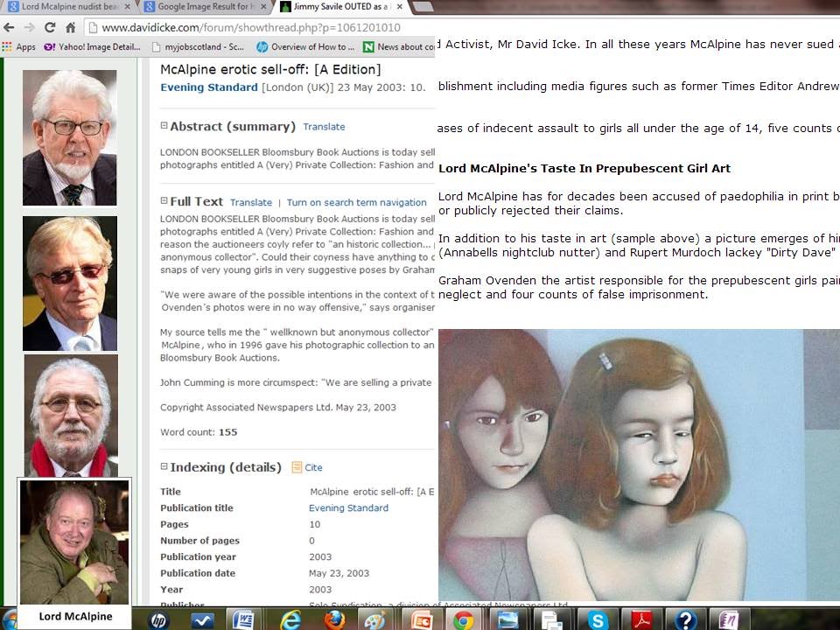
Task: Open Internet Explorer from the taskbar
Action: click(x=290, y=619)
